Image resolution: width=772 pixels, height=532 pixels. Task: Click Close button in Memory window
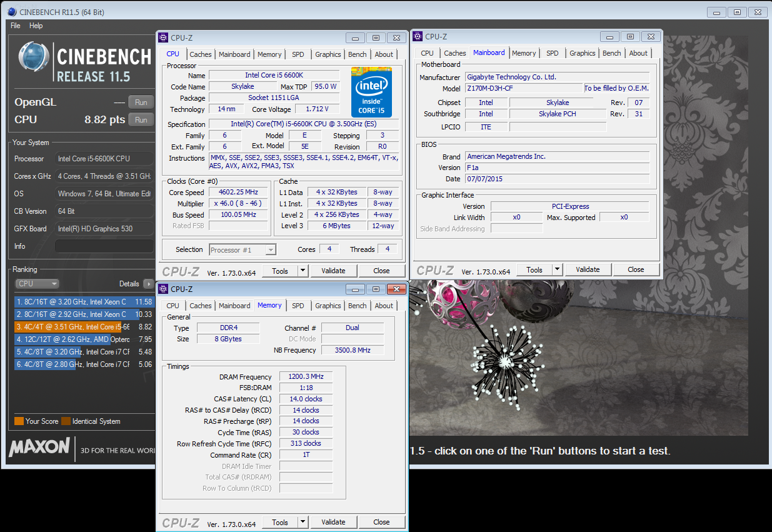(381, 522)
